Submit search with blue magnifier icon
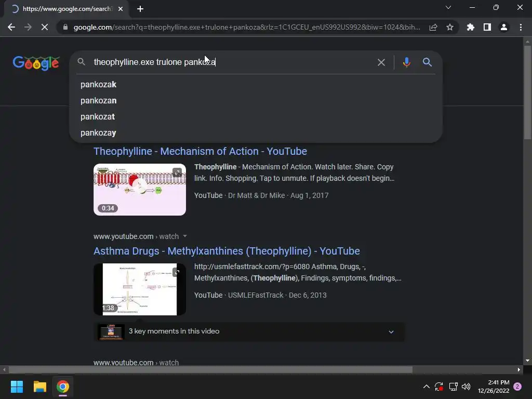The height and width of the screenshot is (399, 532). click(x=427, y=62)
